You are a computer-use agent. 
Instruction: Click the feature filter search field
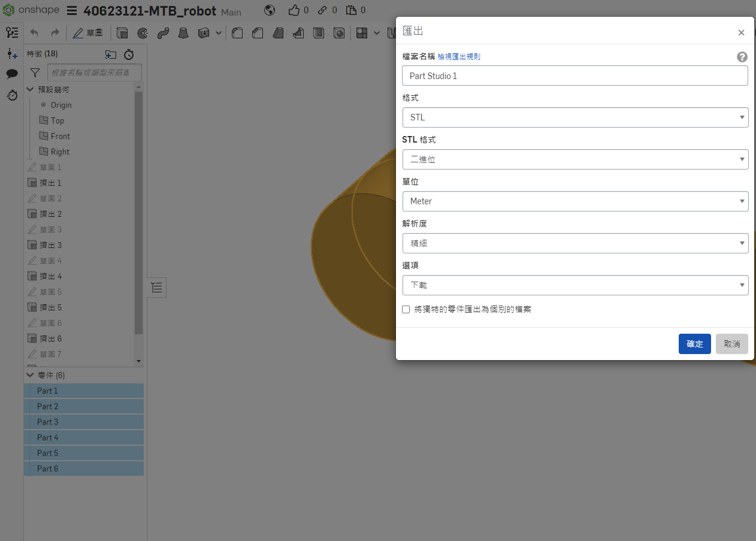click(95, 72)
